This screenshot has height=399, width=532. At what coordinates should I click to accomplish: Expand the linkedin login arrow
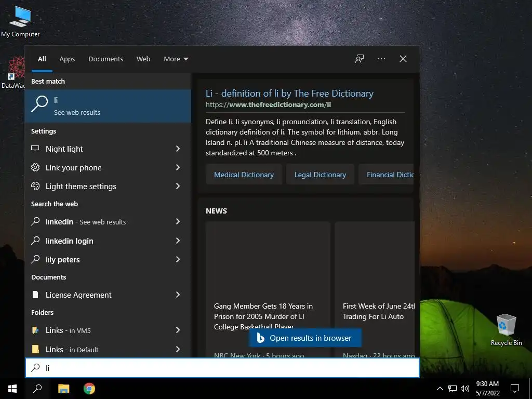tap(178, 241)
